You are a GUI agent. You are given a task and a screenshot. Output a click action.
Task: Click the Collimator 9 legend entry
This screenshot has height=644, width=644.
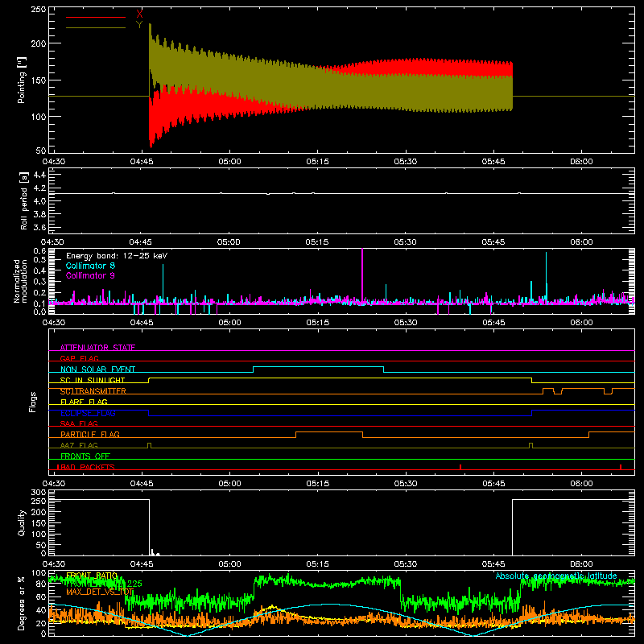pyautogui.click(x=90, y=275)
